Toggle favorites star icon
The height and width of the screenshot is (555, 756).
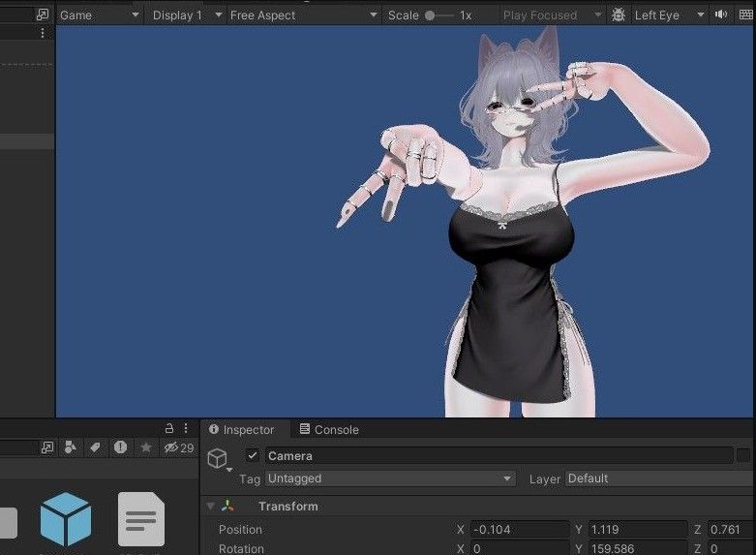[x=145, y=447]
